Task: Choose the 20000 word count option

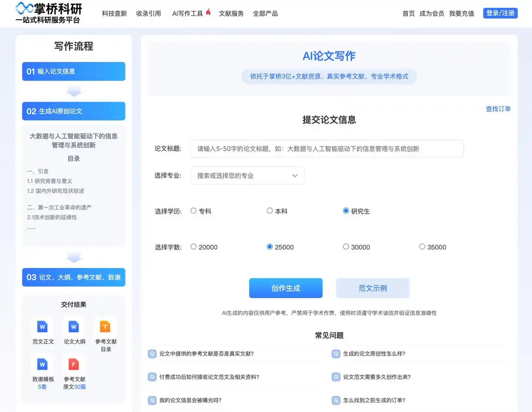Action: (193, 247)
